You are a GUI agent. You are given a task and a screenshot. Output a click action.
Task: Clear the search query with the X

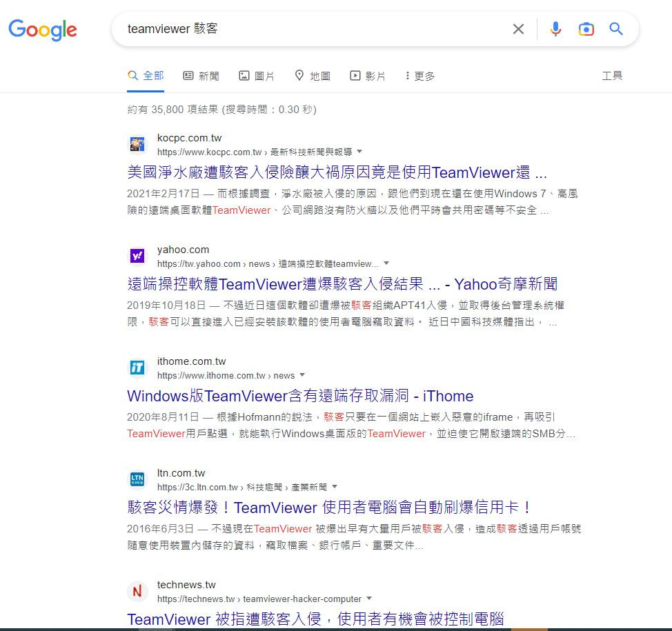point(518,29)
